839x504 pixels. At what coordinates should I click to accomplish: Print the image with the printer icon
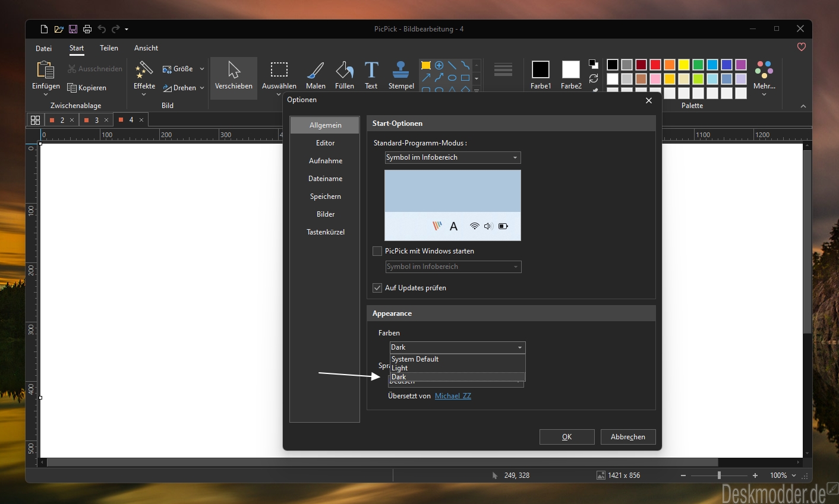click(87, 29)
